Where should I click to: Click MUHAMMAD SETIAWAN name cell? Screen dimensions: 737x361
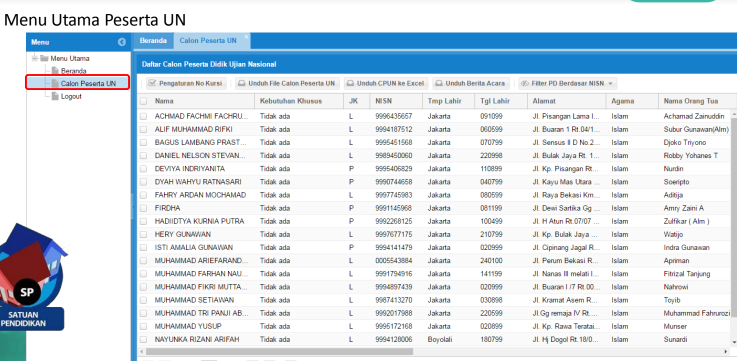tap(194, 300)
